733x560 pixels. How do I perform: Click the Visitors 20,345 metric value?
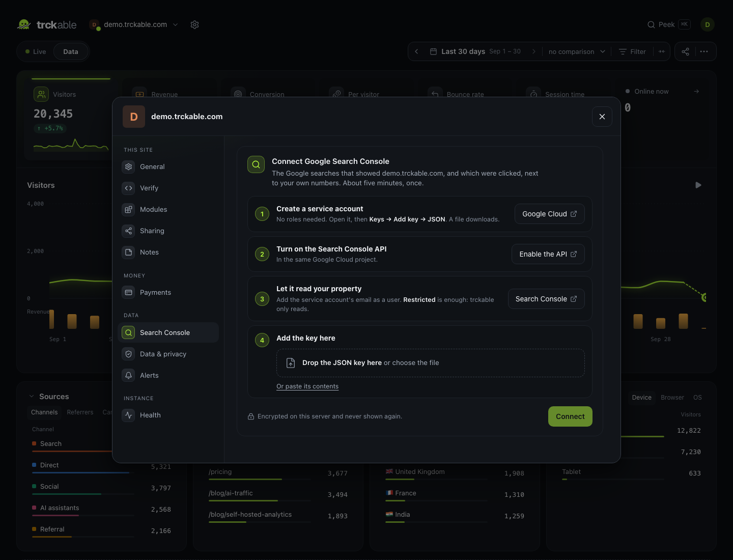(53, 114)
